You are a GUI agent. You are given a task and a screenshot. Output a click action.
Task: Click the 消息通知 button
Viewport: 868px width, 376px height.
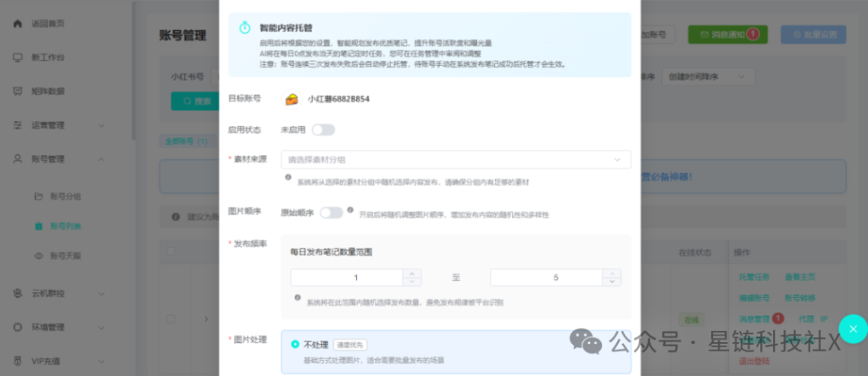(727, 34)
